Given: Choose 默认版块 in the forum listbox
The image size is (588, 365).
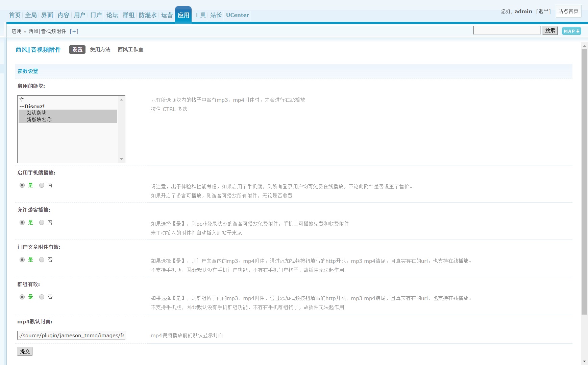Looking at the screenshot, I should (x=68, y=113).
